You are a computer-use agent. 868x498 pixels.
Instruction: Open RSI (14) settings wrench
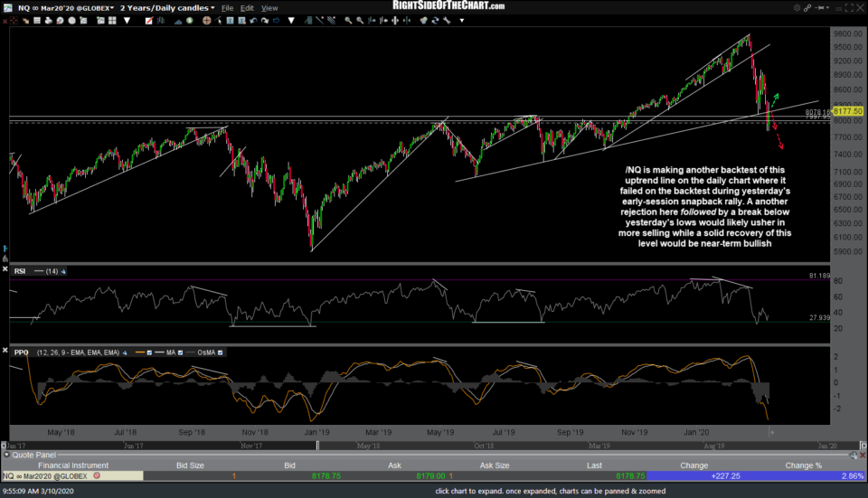(63, 271)
